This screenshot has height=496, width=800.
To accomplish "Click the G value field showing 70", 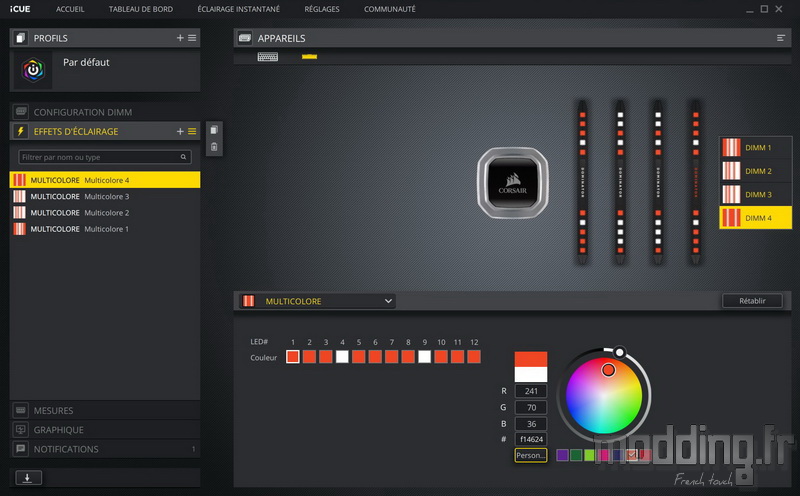I will coord(531,407).
